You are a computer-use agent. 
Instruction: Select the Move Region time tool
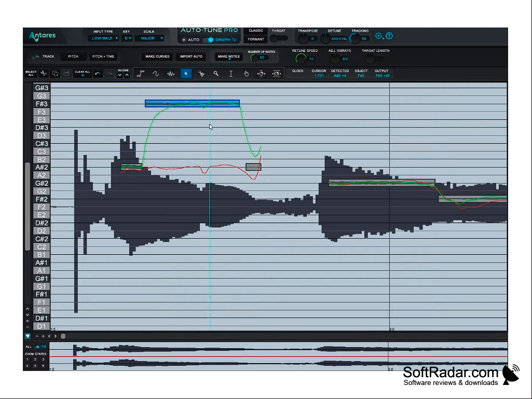point(277,74)
